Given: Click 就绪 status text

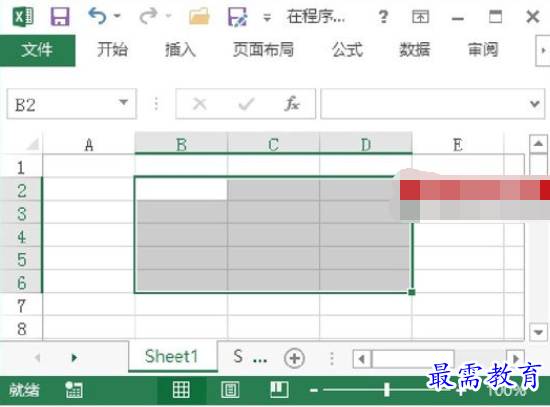Looking at the screenshot, I should click(24, 390).
